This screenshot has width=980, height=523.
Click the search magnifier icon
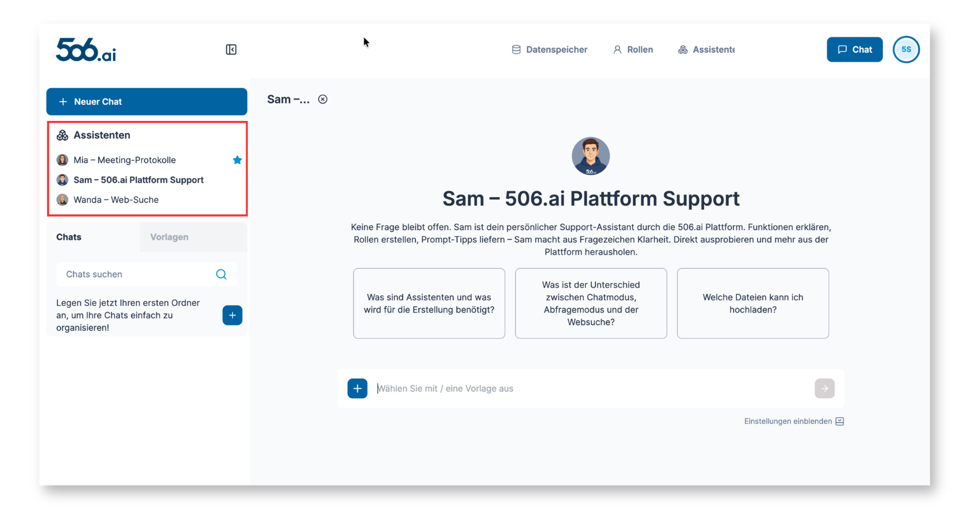(x=221, y=275)
